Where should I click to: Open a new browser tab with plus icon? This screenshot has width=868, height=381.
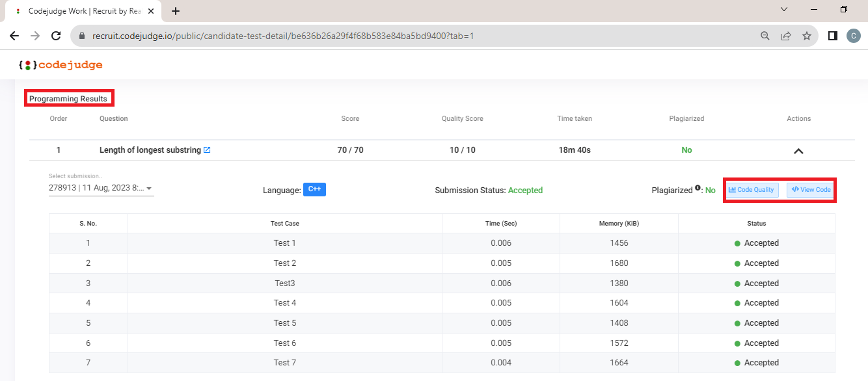[176, 11]
